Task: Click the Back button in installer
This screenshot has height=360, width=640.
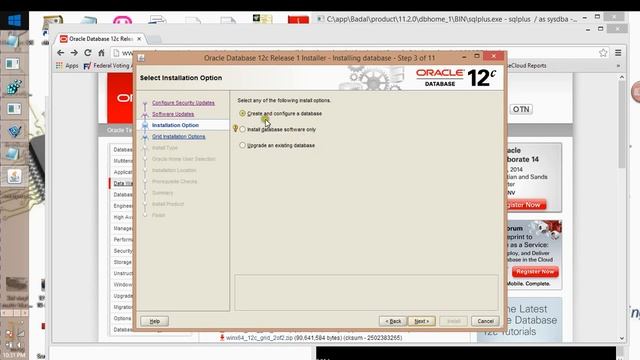Action: pos(393,321)
